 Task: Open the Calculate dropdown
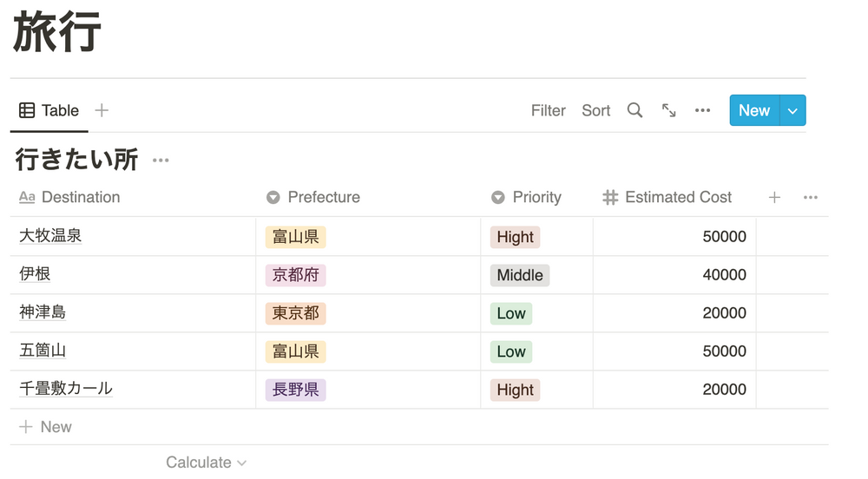[206, 463]
